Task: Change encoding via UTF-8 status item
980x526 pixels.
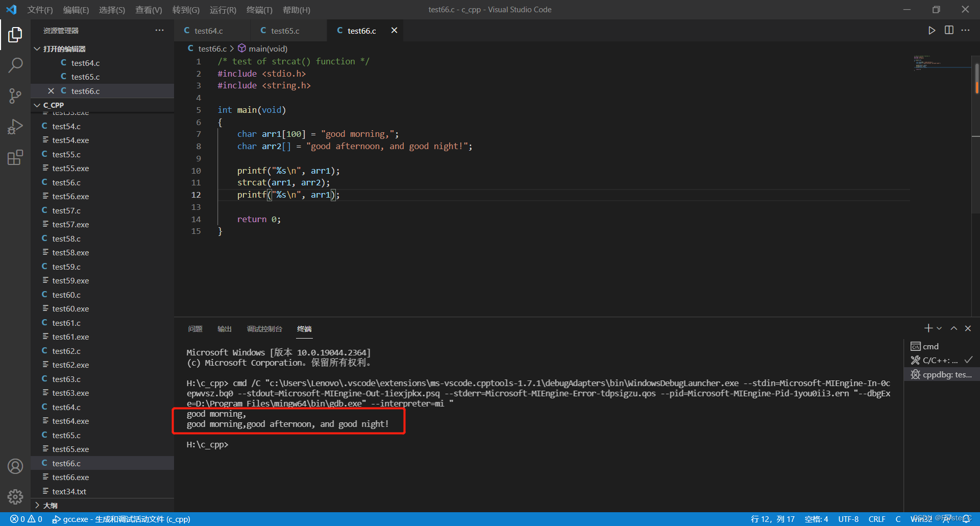Action: pyautogui.click(x=848, y=519)
